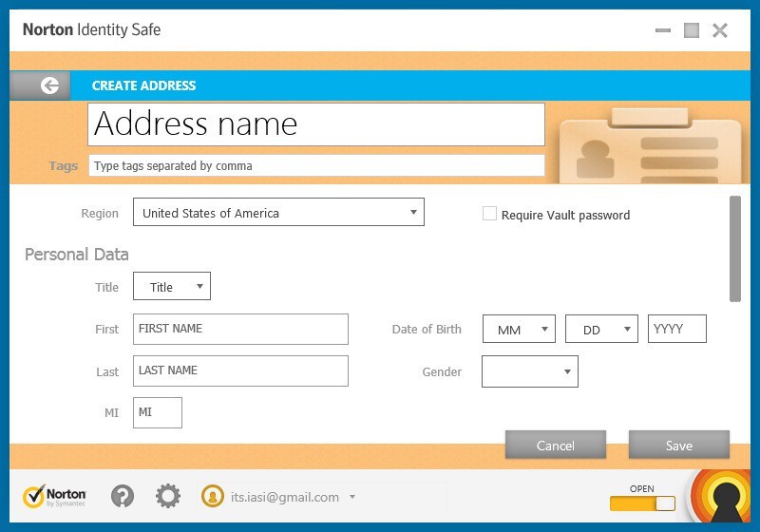Image resolution: width=760 pixels, height=532 pixels.
Task: Click the YYYY year field
Action: click(677, 329)
